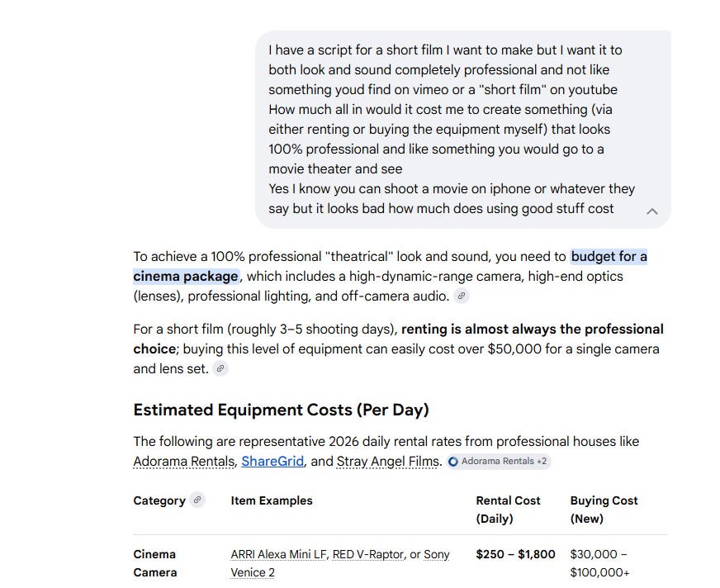Click the Category column header
Viewport: 720px width, 588px height.
(x=159, y=500)
